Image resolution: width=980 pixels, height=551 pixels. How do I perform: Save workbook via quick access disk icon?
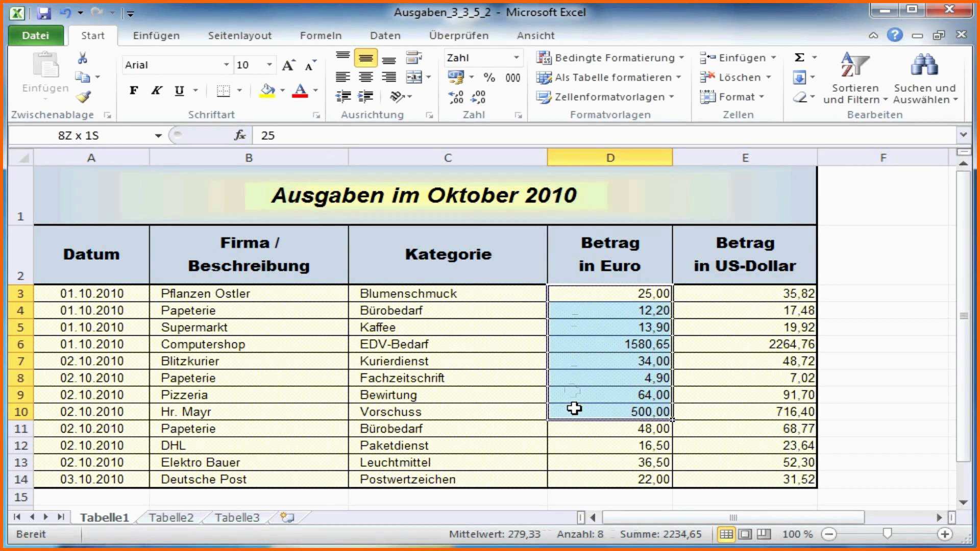tap(44, 12)
